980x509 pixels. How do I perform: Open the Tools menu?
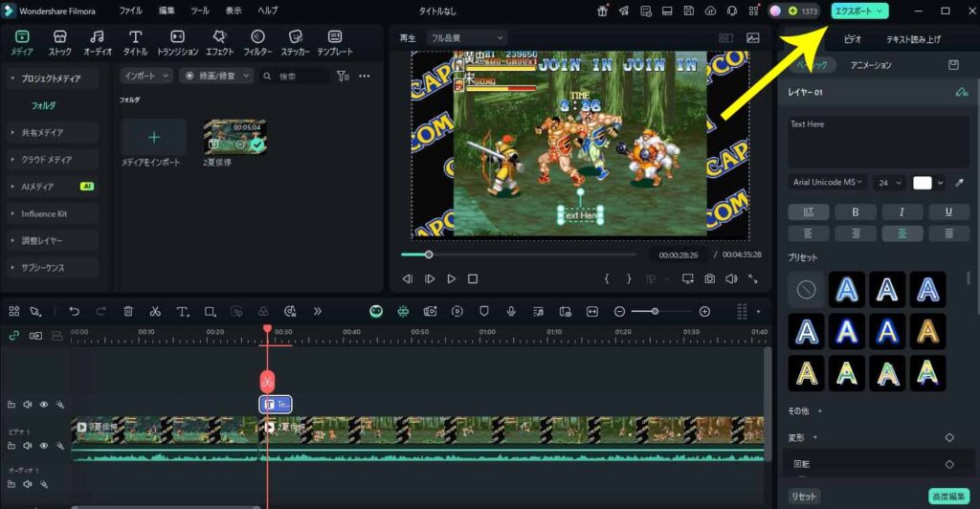point(200,11)
